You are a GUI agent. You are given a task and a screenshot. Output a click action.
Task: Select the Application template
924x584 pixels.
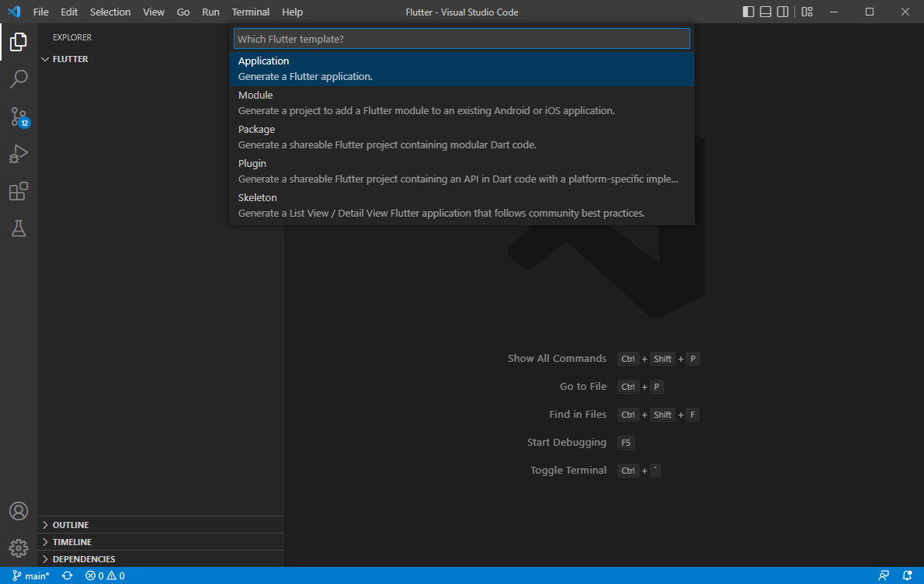click(461, 69)
